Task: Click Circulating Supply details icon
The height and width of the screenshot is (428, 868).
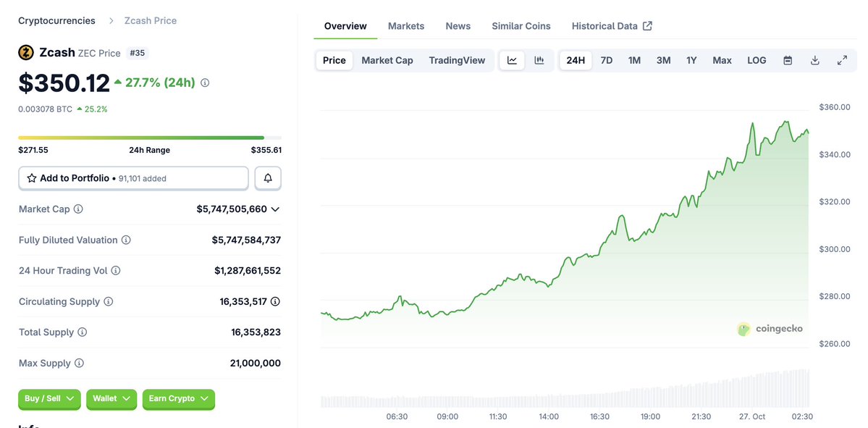Action: click(275, 301)
